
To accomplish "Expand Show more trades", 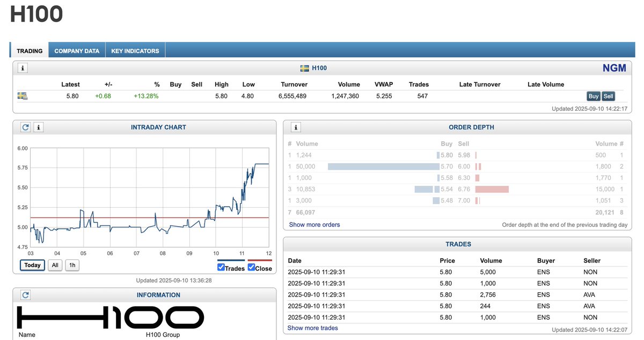I will [x=313, y=328].
